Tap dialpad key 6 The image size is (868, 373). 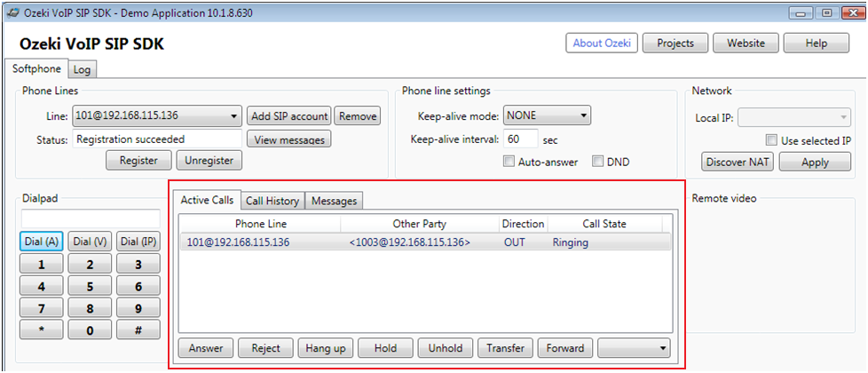tap(138, 286)
